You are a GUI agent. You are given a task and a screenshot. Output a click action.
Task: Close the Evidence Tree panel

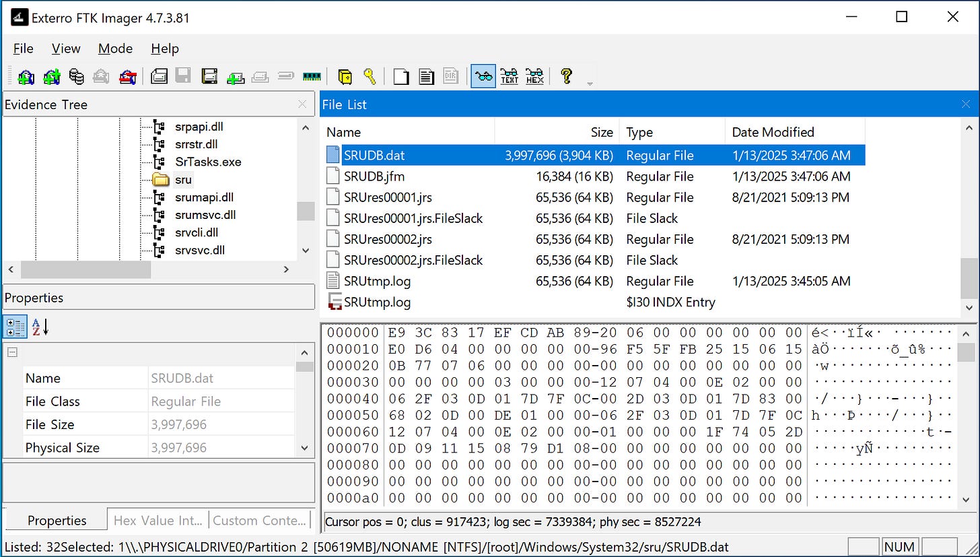tap(302, 104)
